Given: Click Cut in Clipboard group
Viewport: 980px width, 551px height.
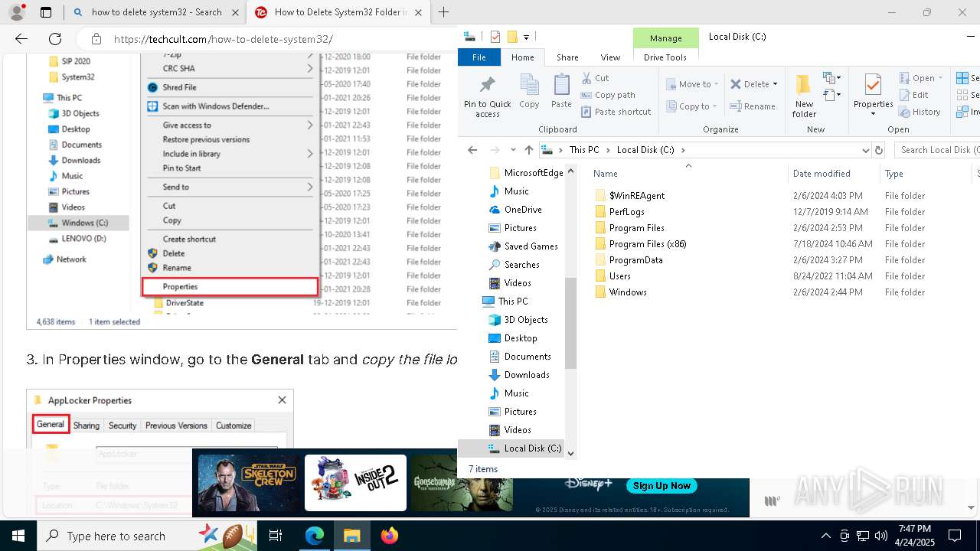Looking at the screenshot, I should 595,78.
